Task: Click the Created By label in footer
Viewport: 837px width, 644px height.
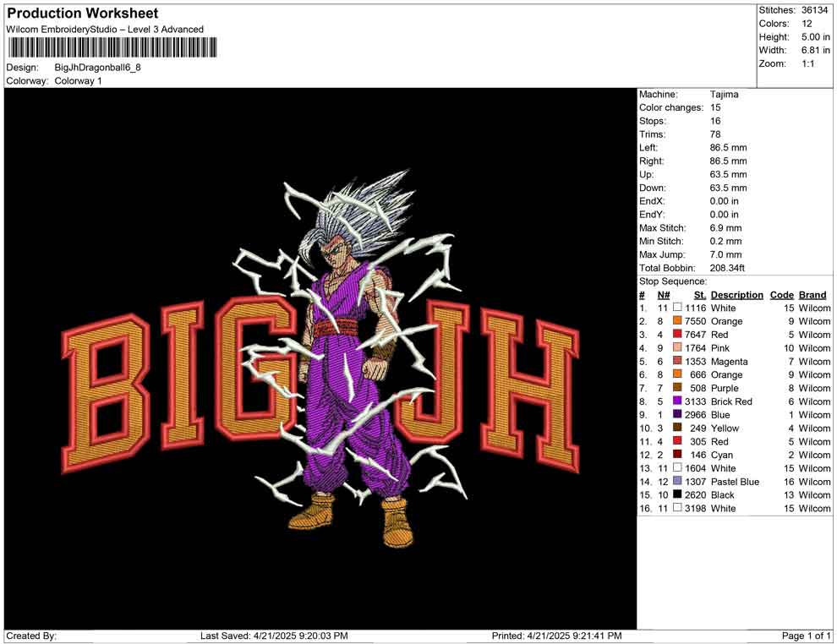Action: 31,636
